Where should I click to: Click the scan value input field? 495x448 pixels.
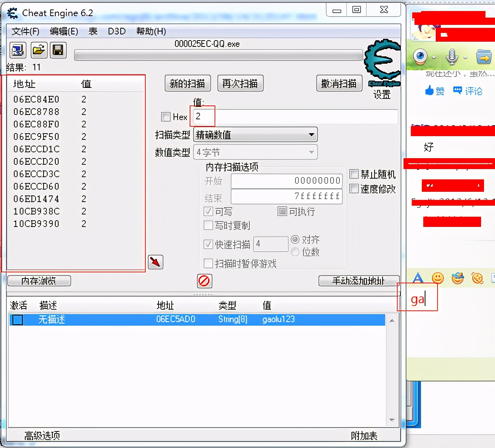coord(295,117)
